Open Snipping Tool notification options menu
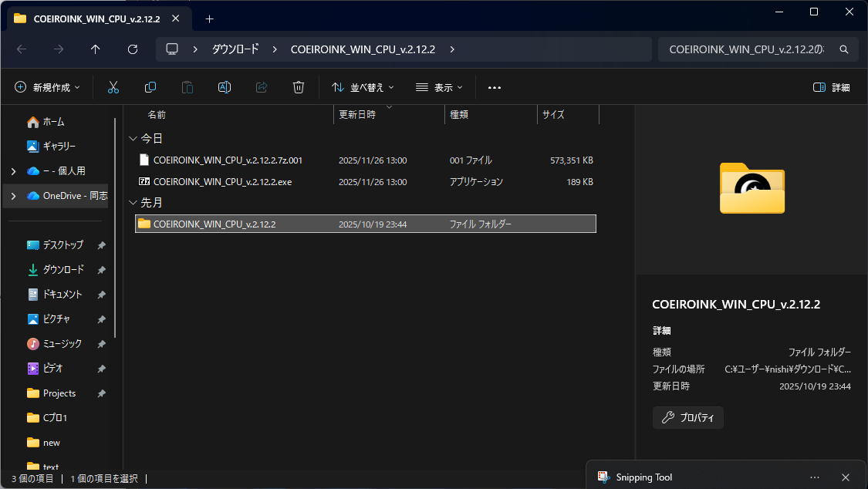868x489 pixels. [x=815, y=477]
